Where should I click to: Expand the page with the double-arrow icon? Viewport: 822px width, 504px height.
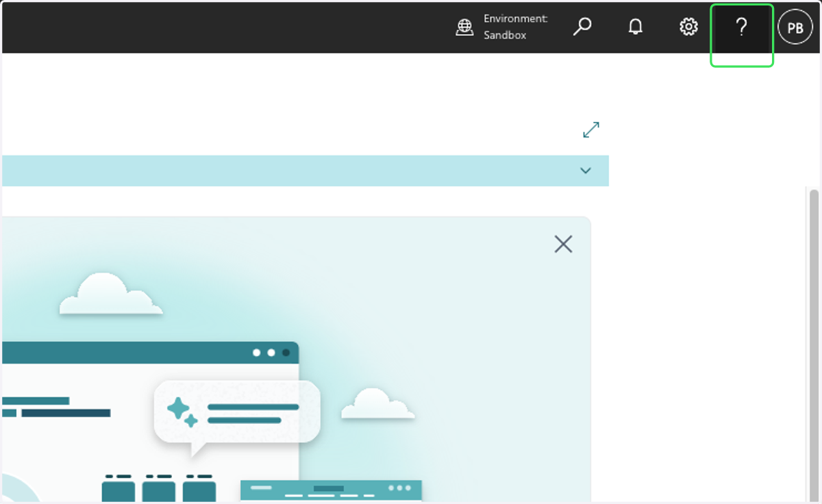click(591, 129)
